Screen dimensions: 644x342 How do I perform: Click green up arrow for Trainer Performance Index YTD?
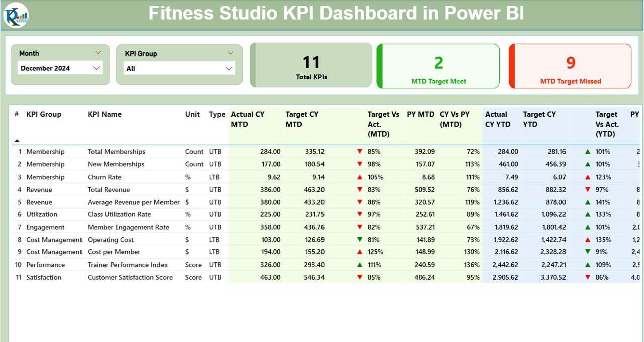[588, 265]
